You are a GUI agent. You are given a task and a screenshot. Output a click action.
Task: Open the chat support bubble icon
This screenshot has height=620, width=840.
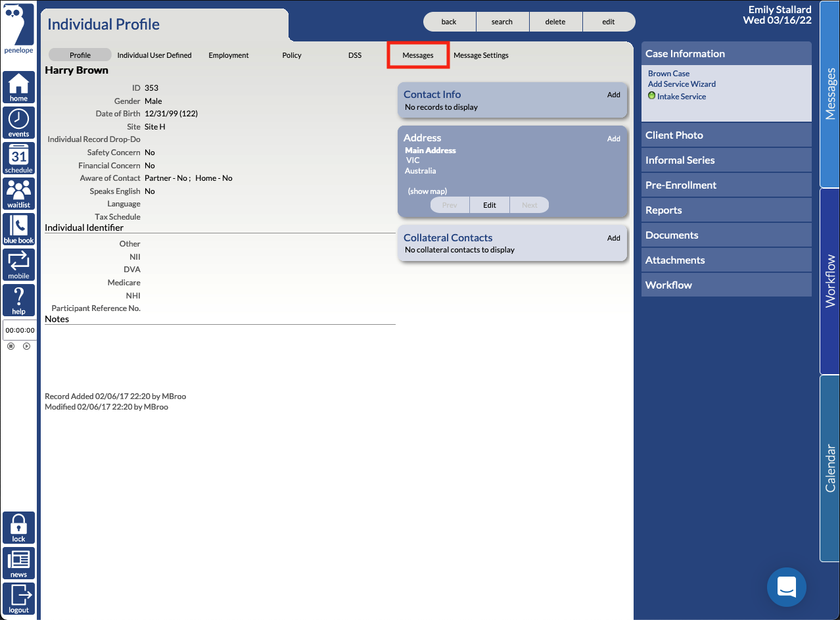coord(787,587)
